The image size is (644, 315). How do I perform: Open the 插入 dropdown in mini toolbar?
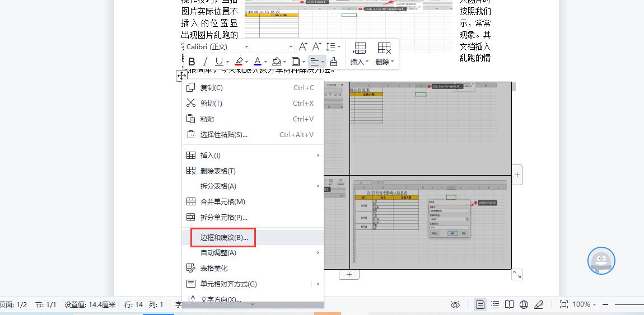[x=360, y=62]
